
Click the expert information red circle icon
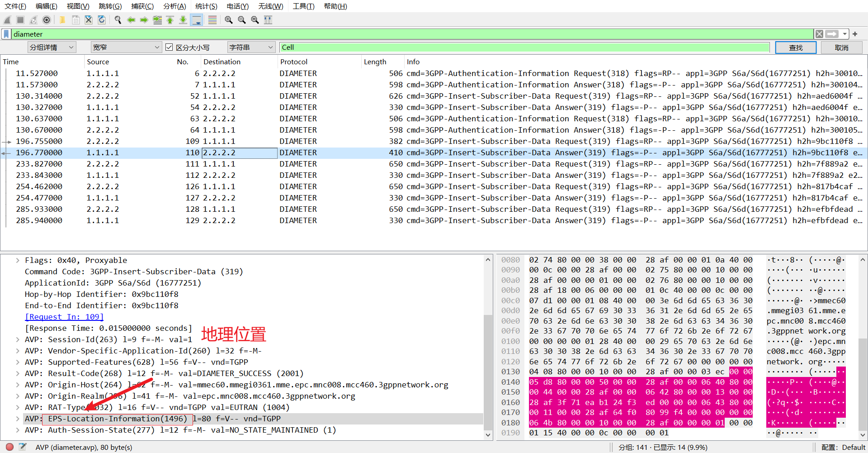(9, 447)
